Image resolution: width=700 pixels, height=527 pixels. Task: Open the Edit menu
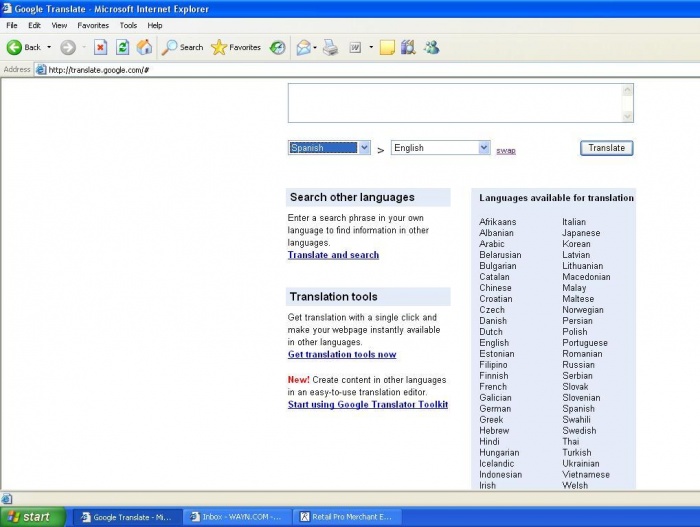tap(34, 25)
